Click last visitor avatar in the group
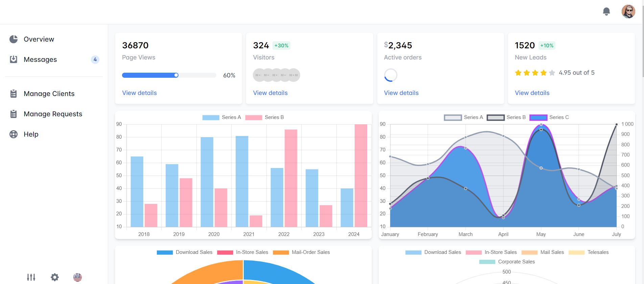 tap(294, 75)
